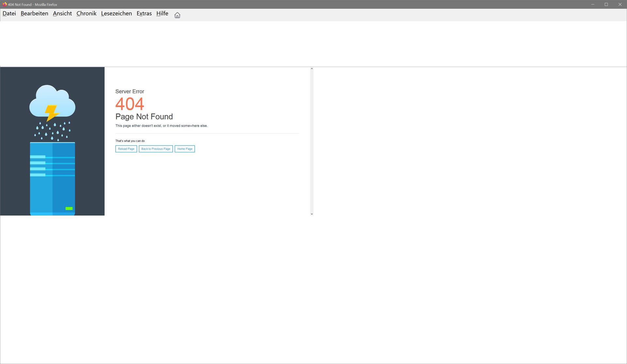Click Back to Previous Page button
Viewport: 627px width, 364px height.
pos(156,149)
